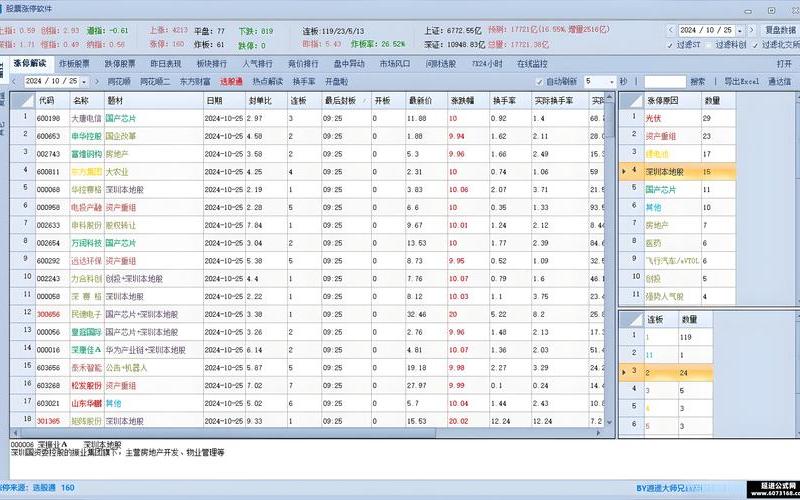Click select-all corner cell of main stock table
This screenshot has height=500, width=800.
tap(23, 101)
